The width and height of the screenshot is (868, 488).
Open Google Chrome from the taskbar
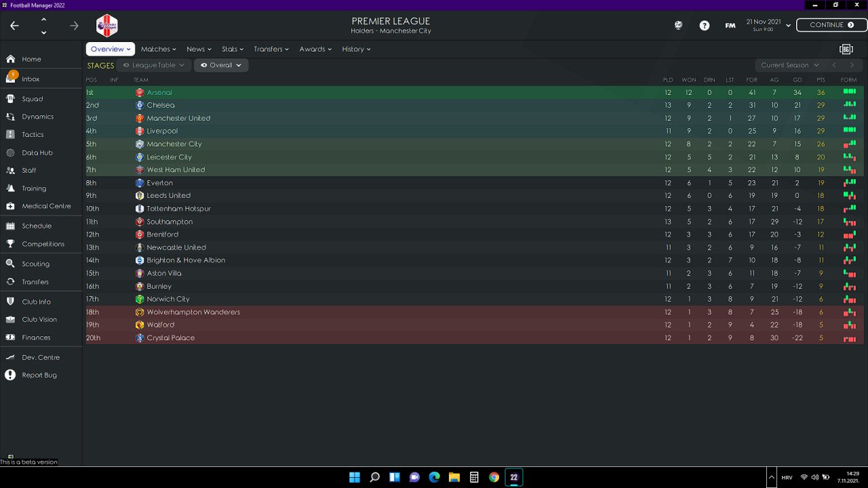click(494, 477)
